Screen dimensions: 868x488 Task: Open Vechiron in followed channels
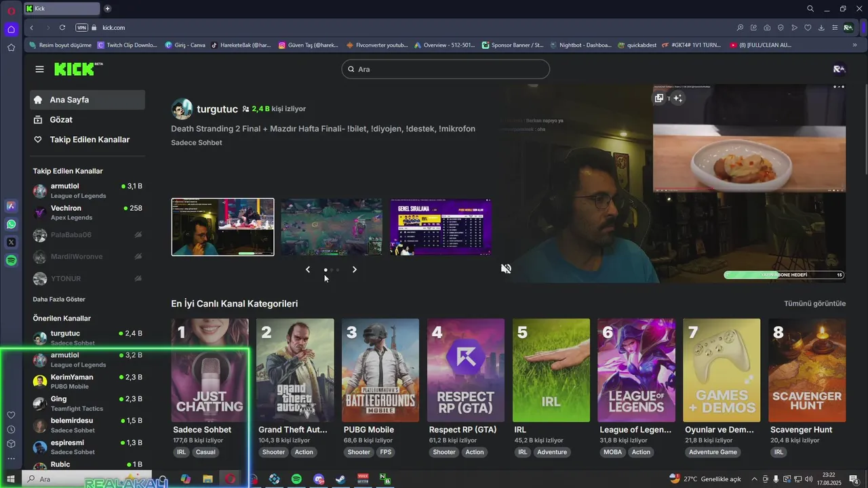tap(87, 213)
